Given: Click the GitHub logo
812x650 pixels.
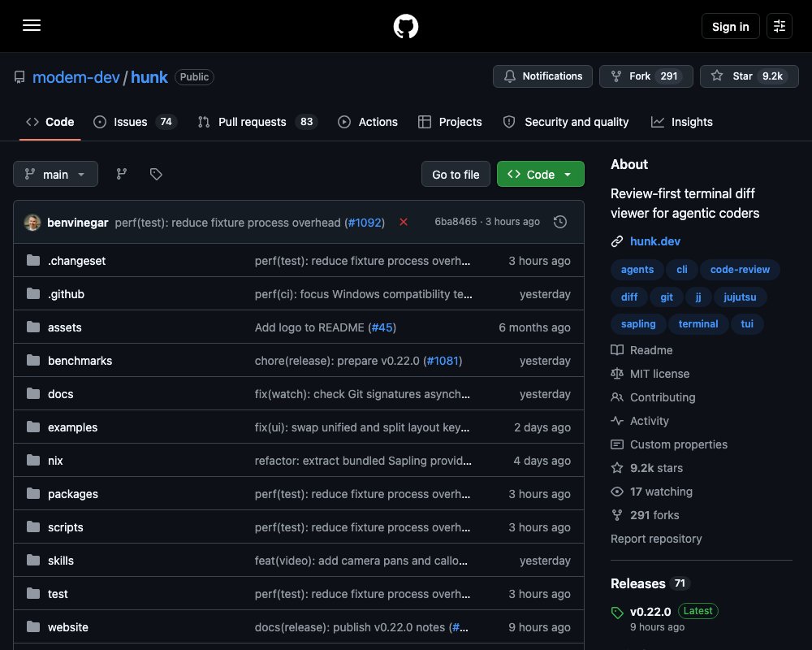Looking at the screenshot, I should tap(405, 26).
